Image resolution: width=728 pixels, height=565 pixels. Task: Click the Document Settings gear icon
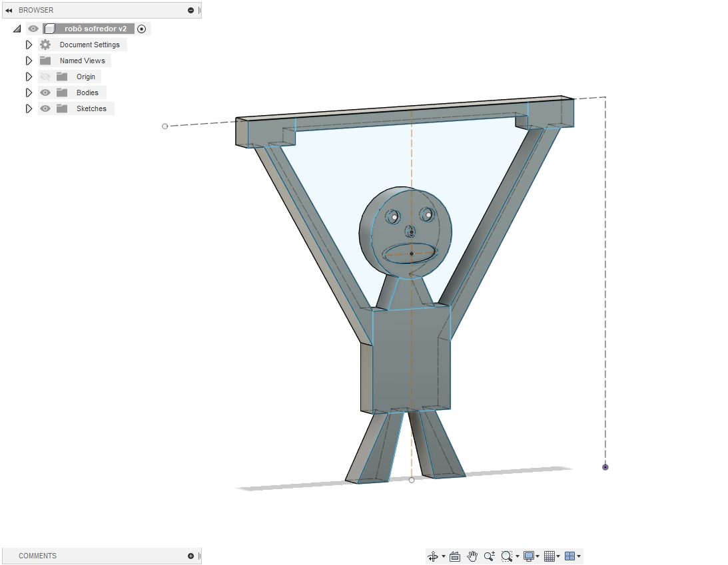(45, 45)
